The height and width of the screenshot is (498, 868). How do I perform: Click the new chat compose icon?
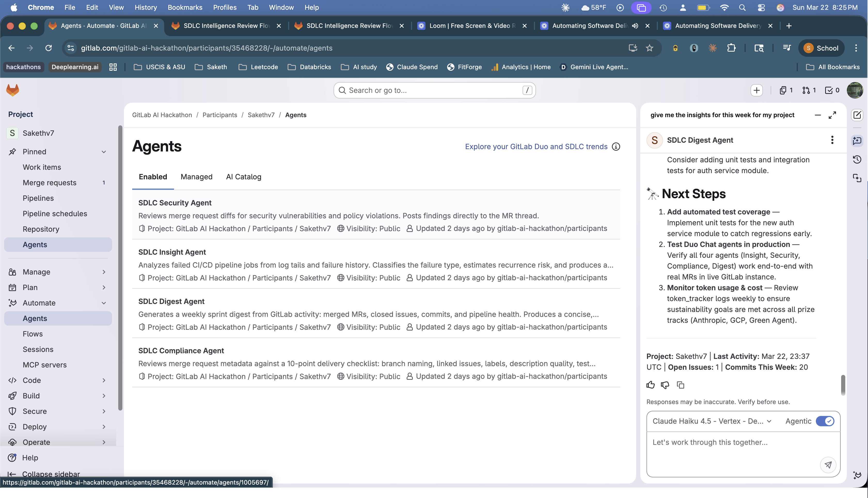pos(857,115)
